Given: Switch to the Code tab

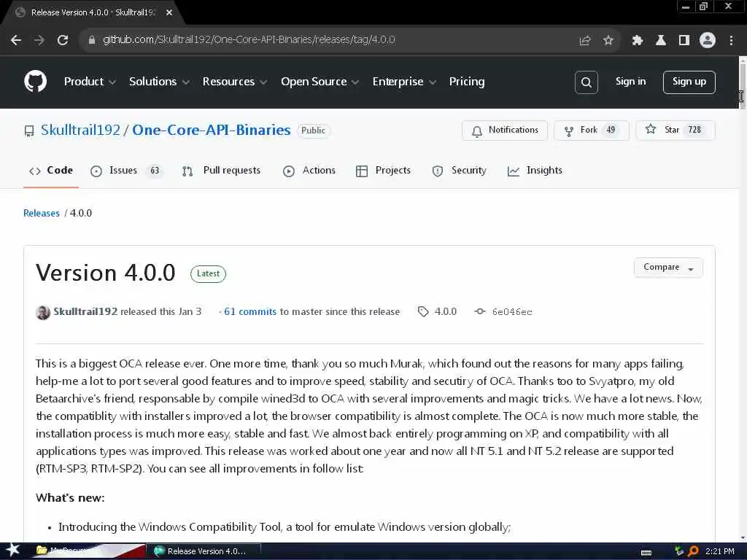Looking at the screenshot, I should click(x=51, y=171).
